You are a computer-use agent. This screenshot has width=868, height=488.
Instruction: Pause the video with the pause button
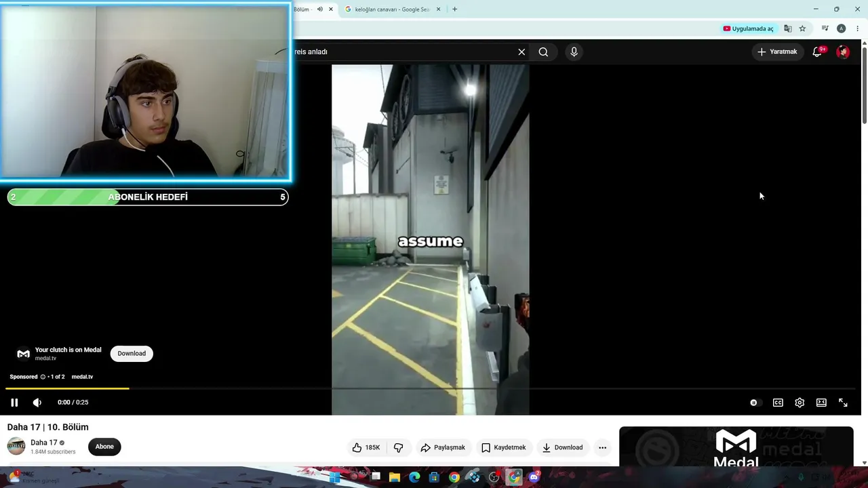coord(14,403)
